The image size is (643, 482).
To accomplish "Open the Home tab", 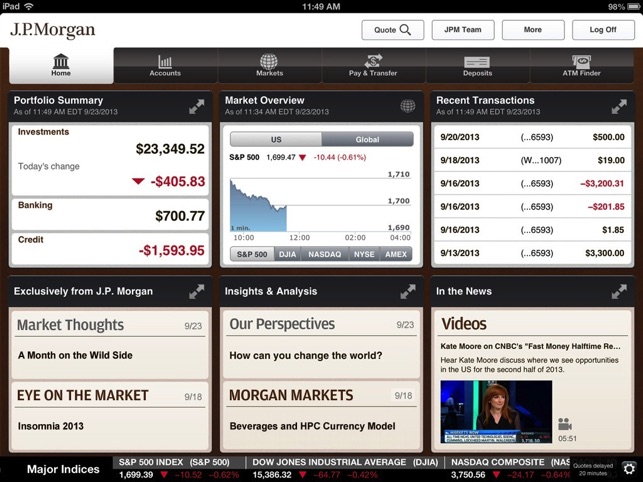I will tap(61, 66).
